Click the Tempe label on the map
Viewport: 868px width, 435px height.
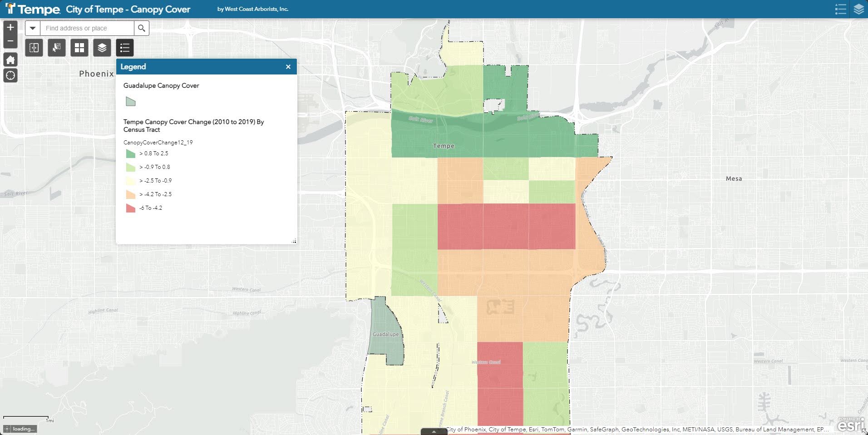[444, 146]
